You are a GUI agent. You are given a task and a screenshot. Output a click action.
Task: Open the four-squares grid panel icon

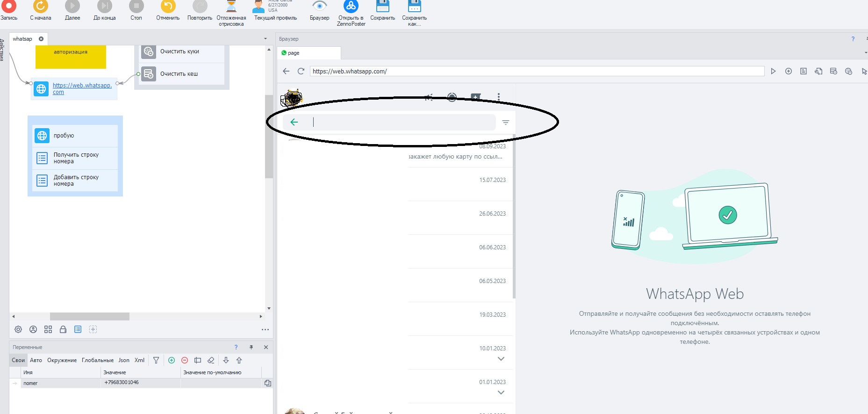tap(48, 329)
